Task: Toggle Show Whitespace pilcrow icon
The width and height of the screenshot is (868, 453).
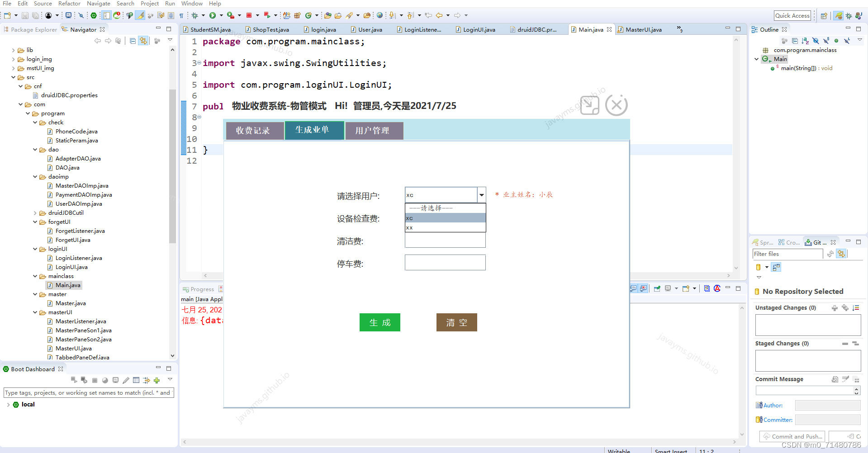Action: click(x=181, y=15)
